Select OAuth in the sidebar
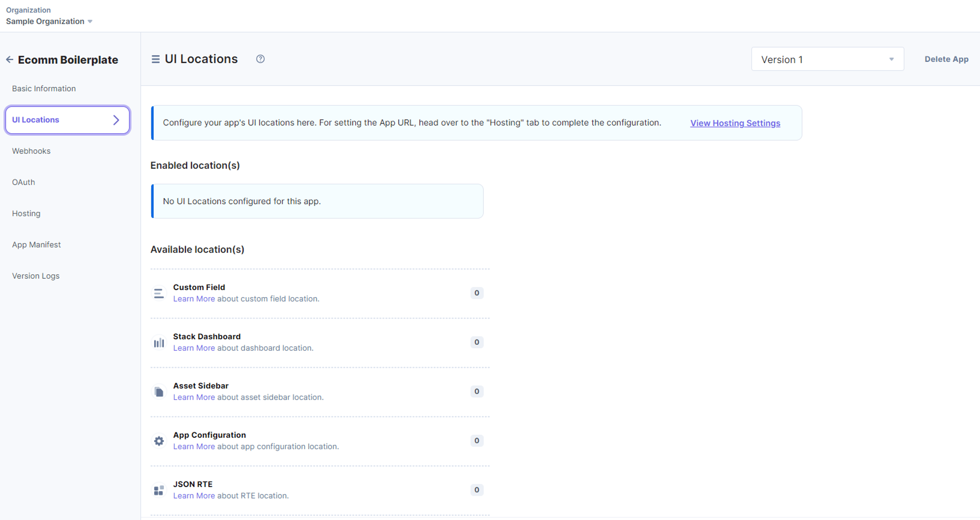The width and height of the screenshot is (980, 520). pos(23,182)
